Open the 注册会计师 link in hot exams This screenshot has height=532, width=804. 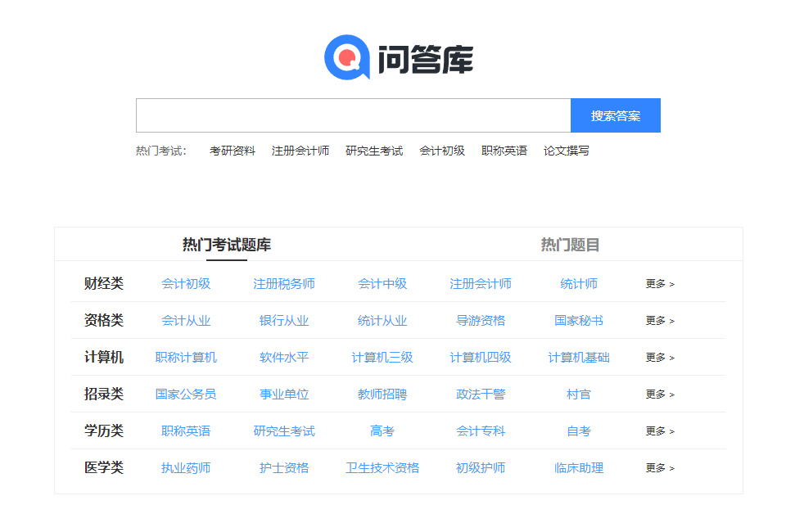point(300,151)
